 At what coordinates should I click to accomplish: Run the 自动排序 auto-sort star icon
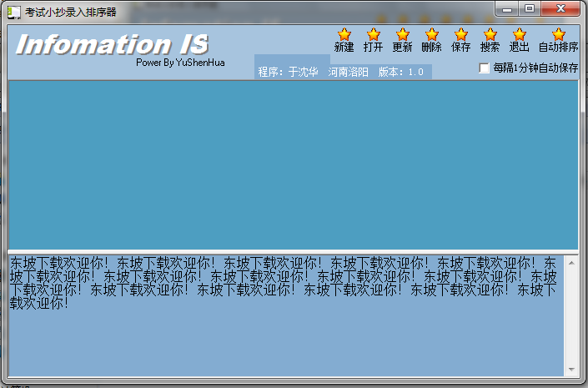tap(558, 34)
